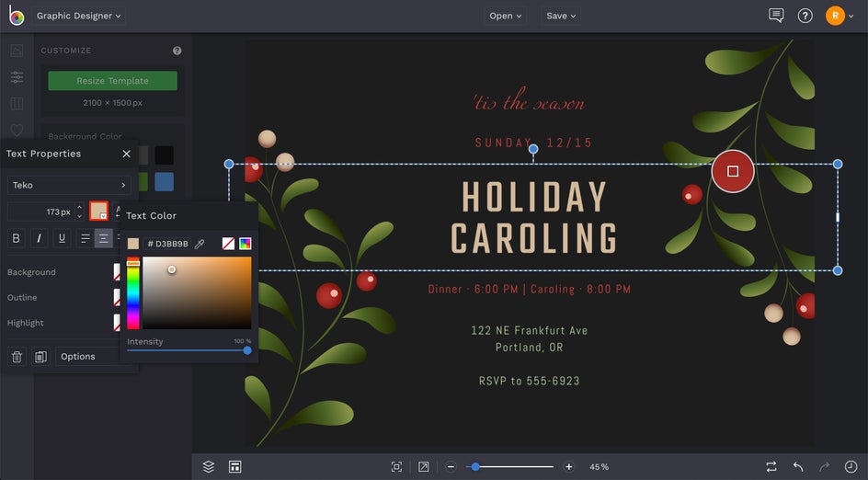Undo the last action
The width and height of the screenshot is (868, 480).
pyautogui.click(x=798, y=467)
